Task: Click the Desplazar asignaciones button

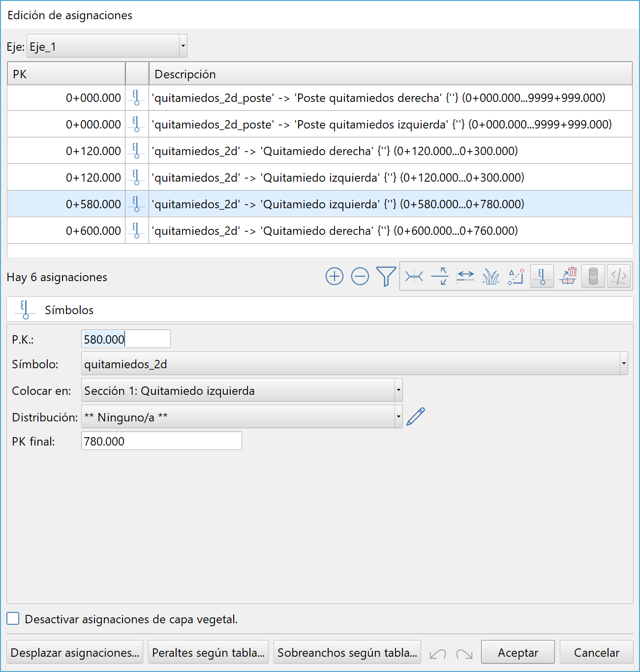Action: pyautogui.click(x=74, y=652)
